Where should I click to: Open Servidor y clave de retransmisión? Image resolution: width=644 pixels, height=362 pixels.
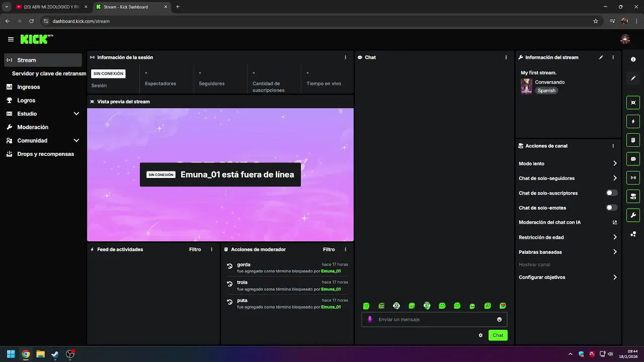49,73
